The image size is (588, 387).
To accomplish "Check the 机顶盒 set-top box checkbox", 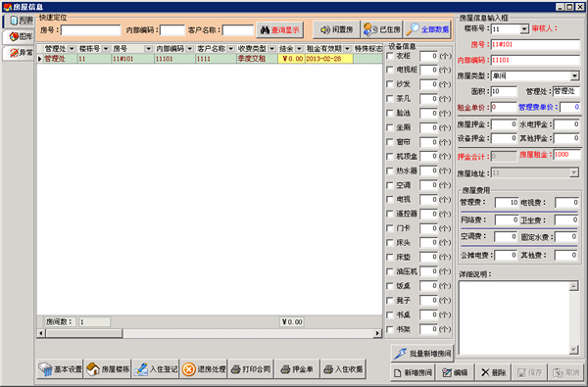I will coord(390,157).
